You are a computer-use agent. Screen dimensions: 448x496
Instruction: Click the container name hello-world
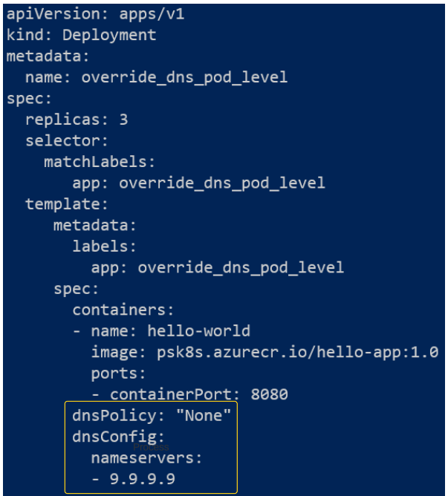click(198, 330)
